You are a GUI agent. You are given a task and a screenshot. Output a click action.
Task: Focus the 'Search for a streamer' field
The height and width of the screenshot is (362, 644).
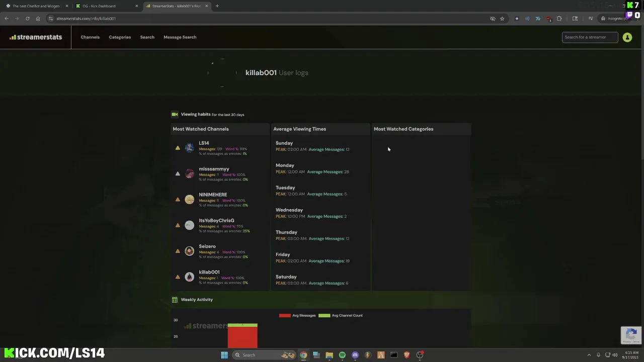tap(590, 37)
